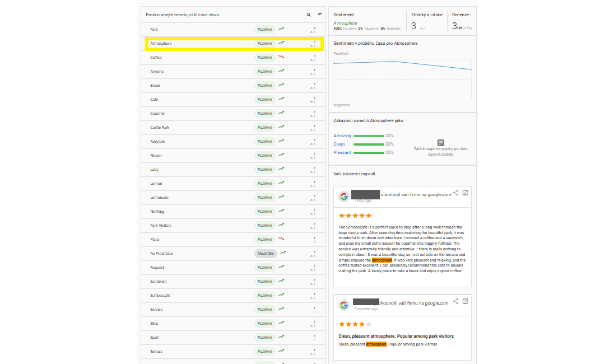The width and height of the screenshot is (614, 364).
Task: Click the Neutrální badge on Po Procházce
Action: [x=266, y=253]
